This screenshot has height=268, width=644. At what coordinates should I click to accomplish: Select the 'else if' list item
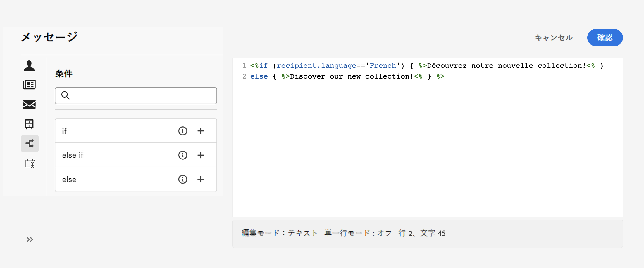tap(111, 155)
